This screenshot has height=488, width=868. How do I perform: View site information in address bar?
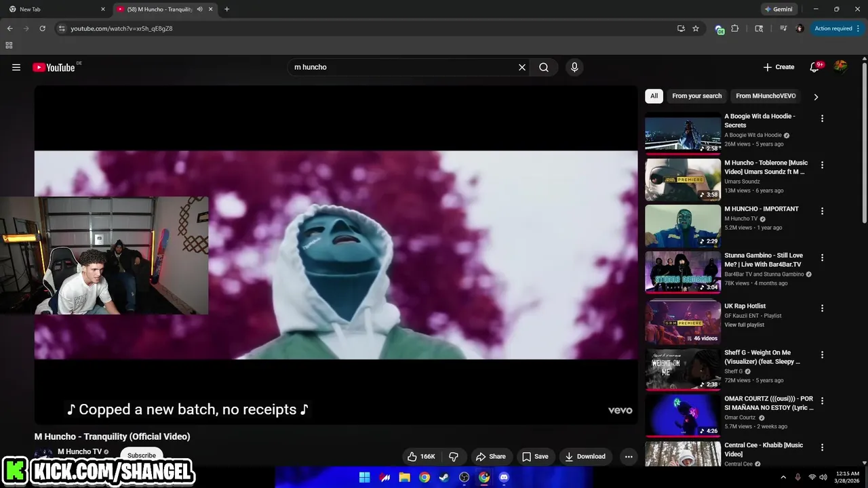pos(62,28)
